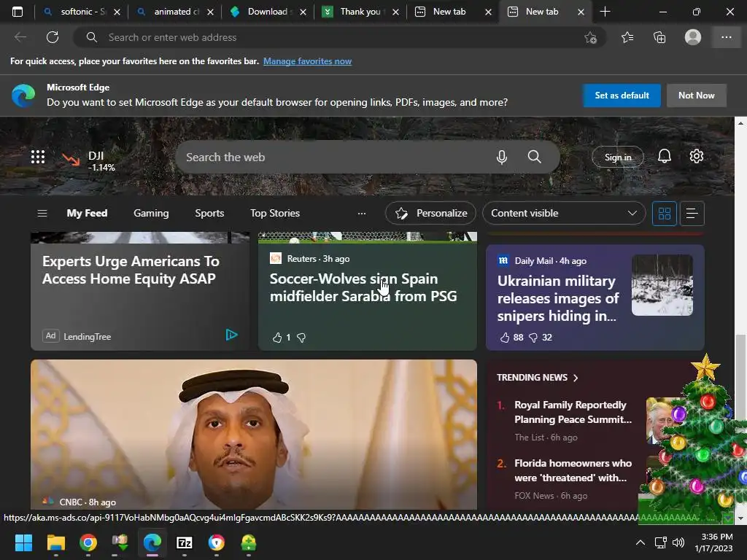This screenshot has height=560, width=747.
Task: Switch feed to grid view
Action: 664,214
